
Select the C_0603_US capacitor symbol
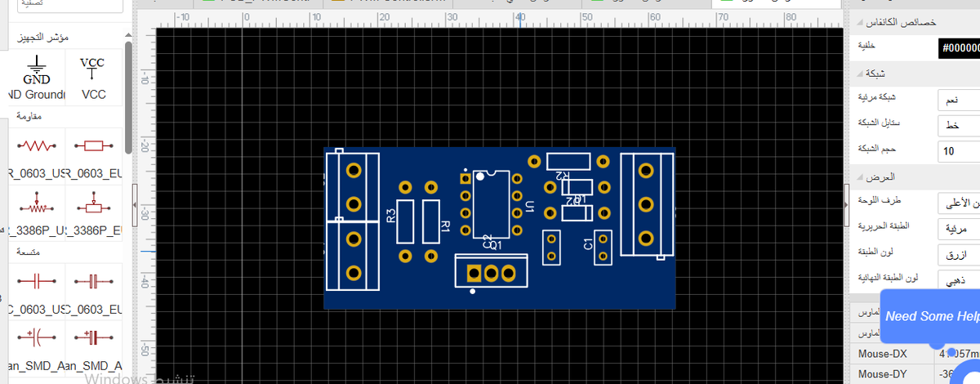tap(37, 292)
